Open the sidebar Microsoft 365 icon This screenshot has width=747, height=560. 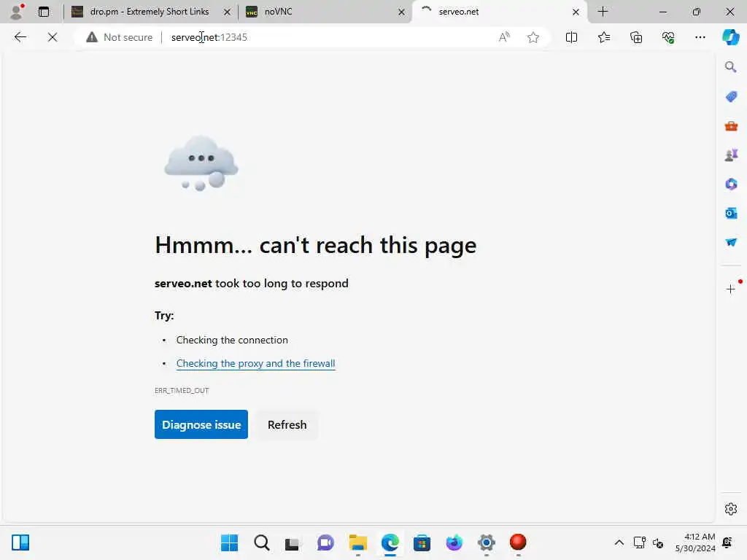pyautogui.click(x=731, y=184)
